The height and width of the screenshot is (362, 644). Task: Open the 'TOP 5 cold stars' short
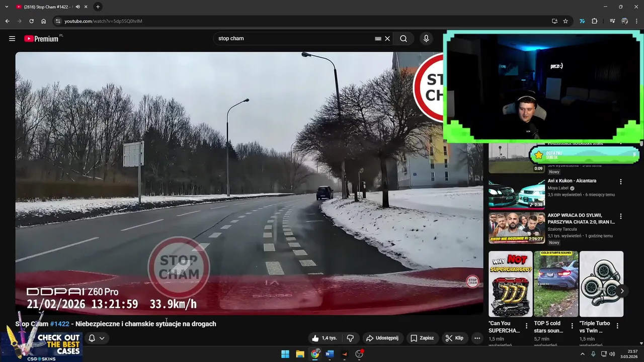click(x=555, y=284)
